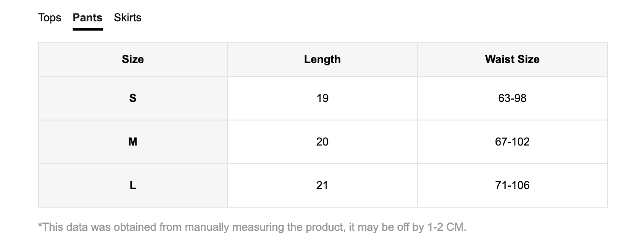Screen dimensions: 644x241
Task: Click length value 19 for size S
Action: pyautogui.click(x=322, y=98)
